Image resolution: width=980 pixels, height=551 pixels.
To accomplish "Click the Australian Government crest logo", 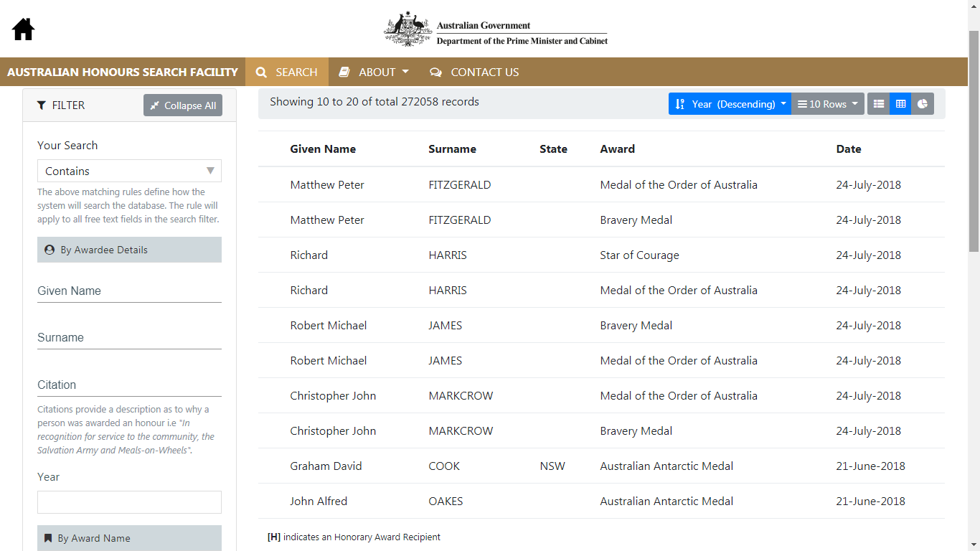I will pyautogui.click(x=407, y=29).
